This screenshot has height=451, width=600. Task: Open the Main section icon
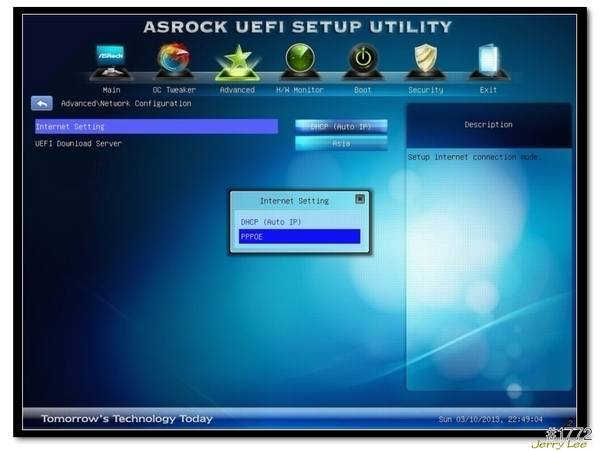(x=111, y=62)
